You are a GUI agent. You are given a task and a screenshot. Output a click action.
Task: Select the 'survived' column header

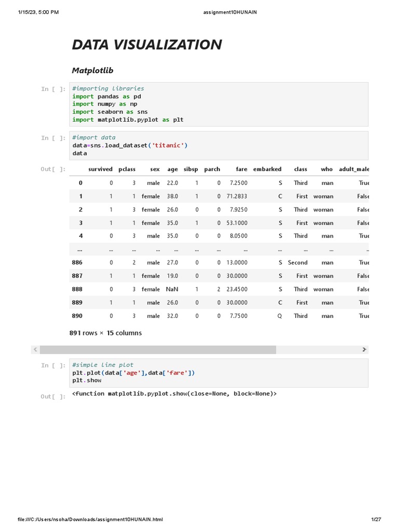(x=100, y=169)
